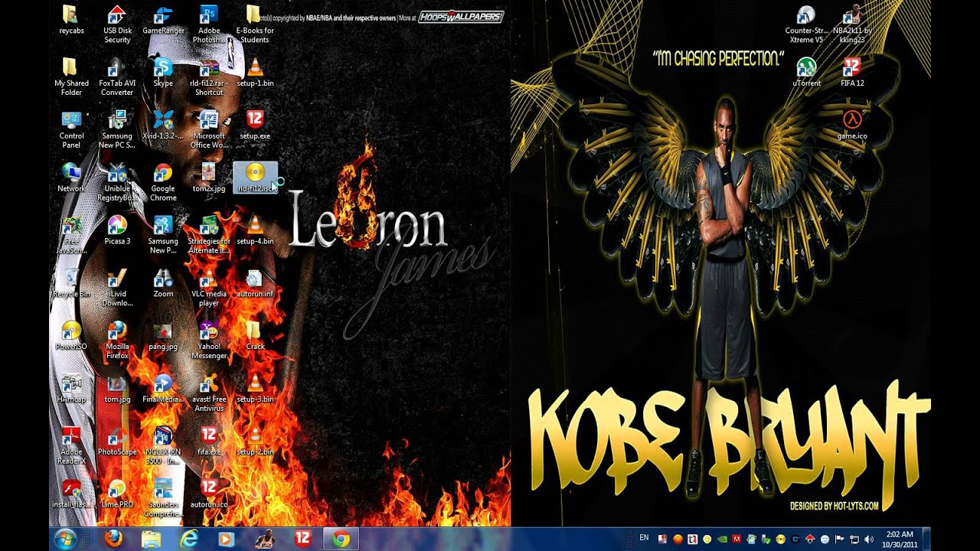980x551 pixels.
Task: Open Windows Media Player from the taskbar
Action: [x=226, y=539]
